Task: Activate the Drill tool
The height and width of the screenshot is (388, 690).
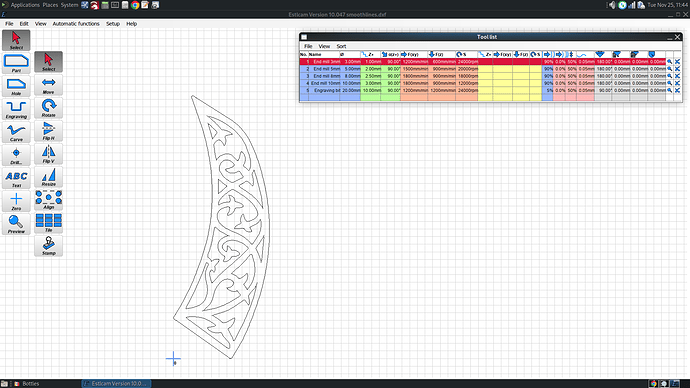Action: (x=16, y=155)
